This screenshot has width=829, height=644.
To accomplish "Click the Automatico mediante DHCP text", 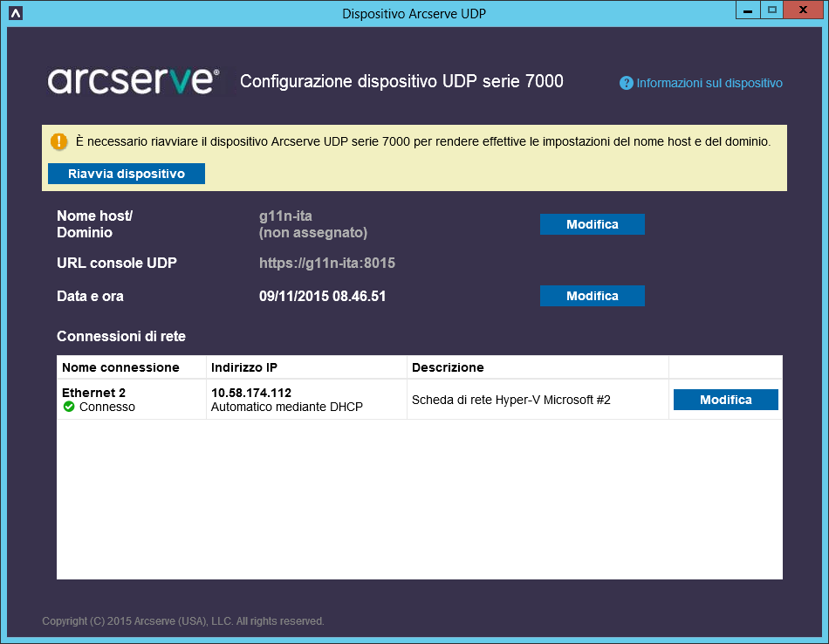I will (x=286, y=408).
